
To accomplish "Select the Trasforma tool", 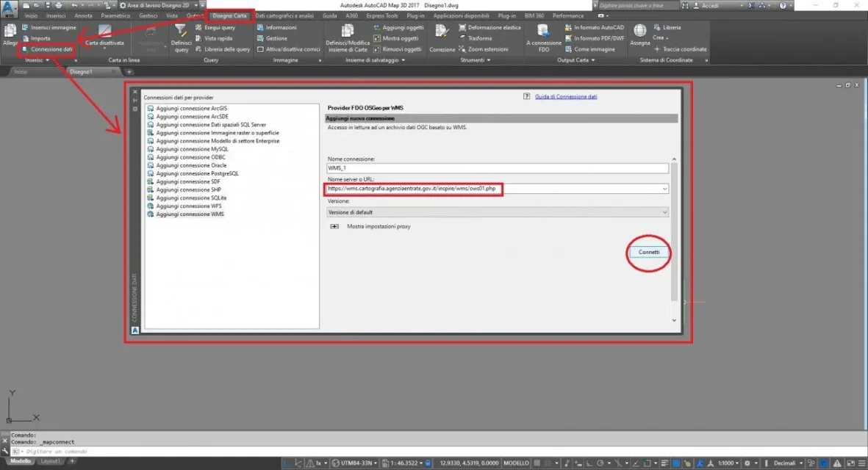I will [x=475, y=38].
